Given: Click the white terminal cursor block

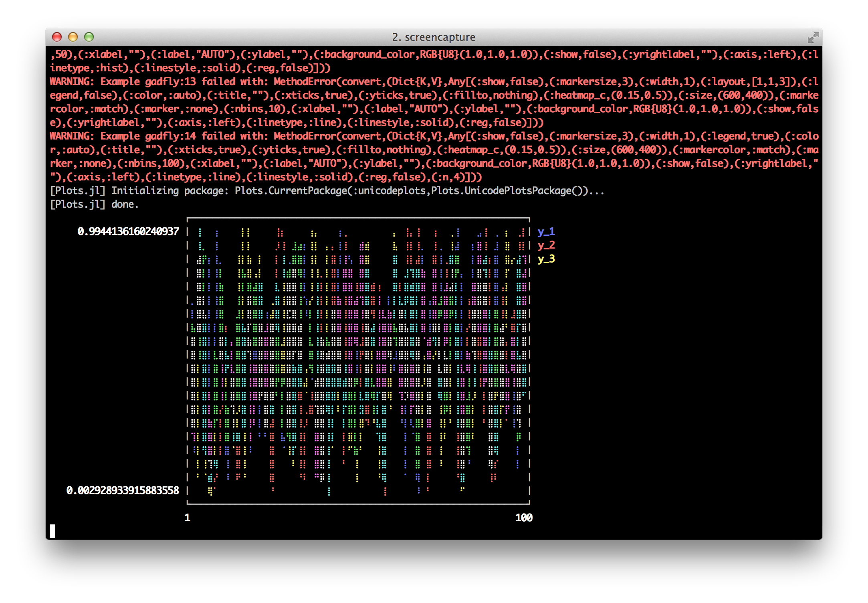Looking at the screenshot, I should click(x=52, y=531).
